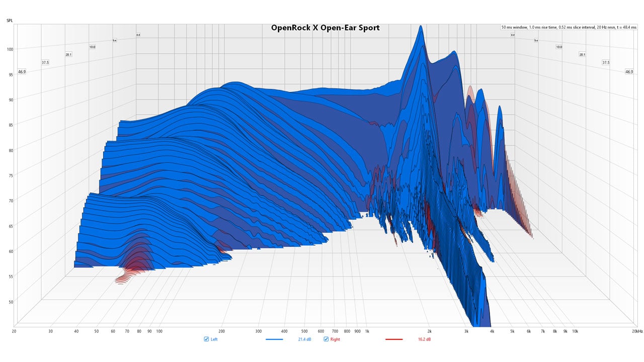Click the 1k frequency axis label

point(367,331)
